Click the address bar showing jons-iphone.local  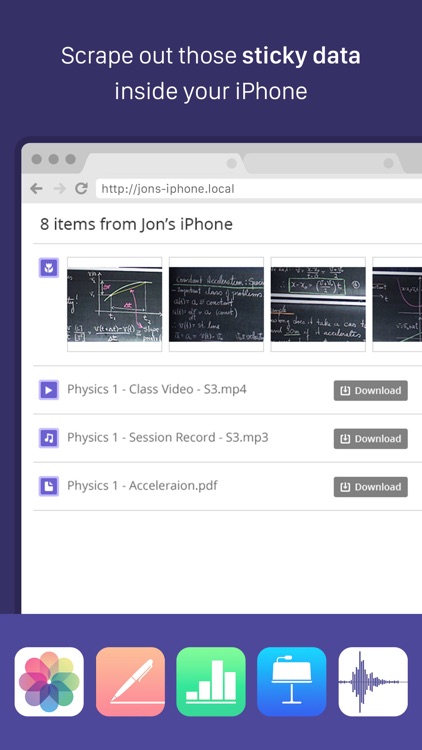[258, 188]
